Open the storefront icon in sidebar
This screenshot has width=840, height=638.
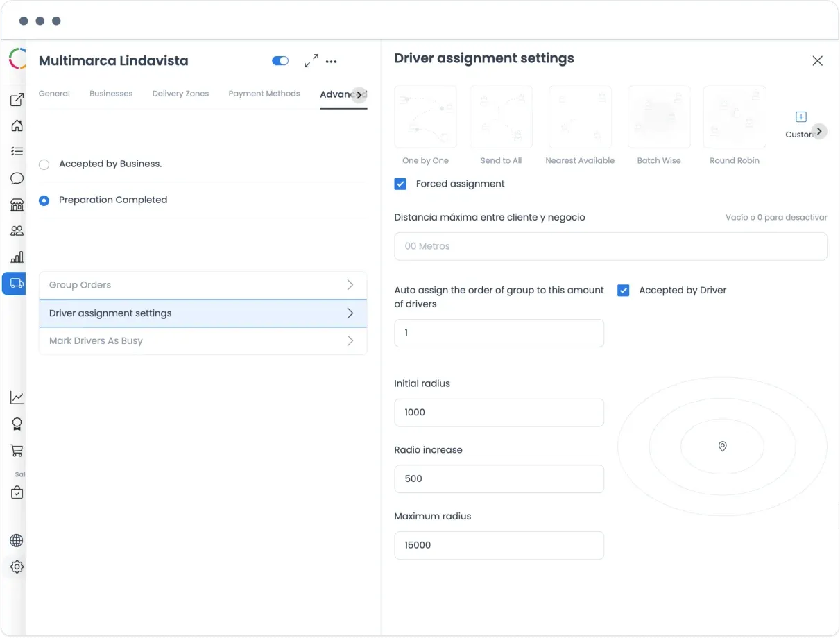[17, 205]
